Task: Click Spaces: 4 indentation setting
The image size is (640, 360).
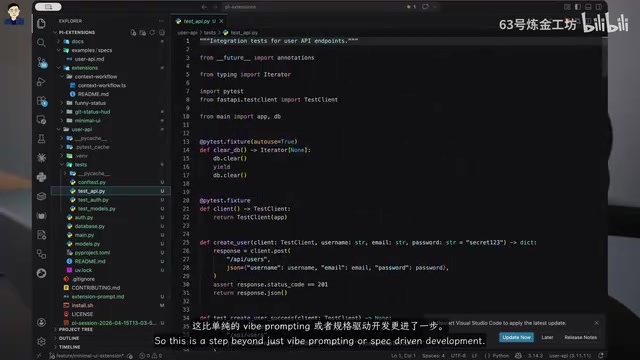Action: [433, 356]
